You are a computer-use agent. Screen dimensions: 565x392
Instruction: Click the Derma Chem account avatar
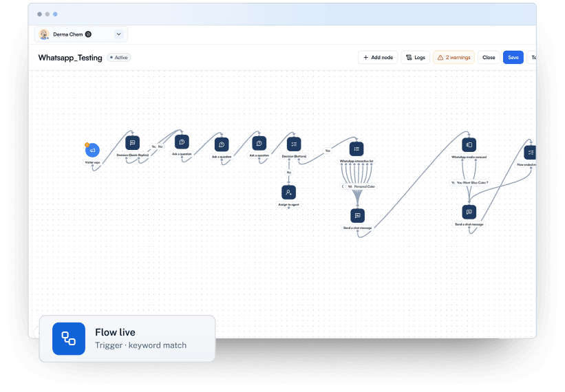click(x=44, y=34)
